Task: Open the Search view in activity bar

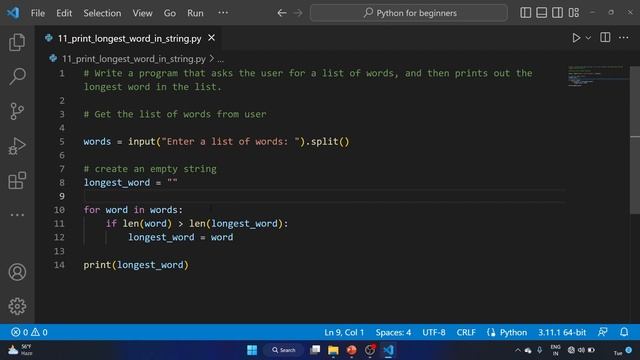Action: (x=17, y=76)
